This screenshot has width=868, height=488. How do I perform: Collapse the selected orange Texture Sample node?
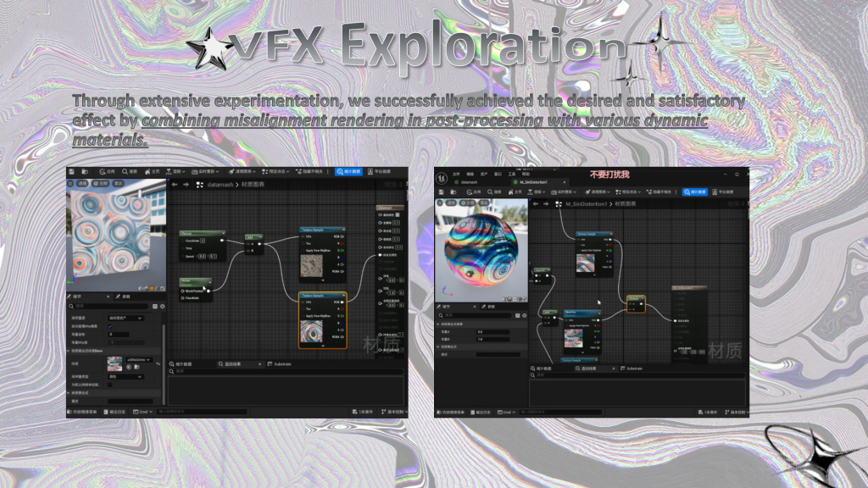pyautogui.click(x=342, y=297)
